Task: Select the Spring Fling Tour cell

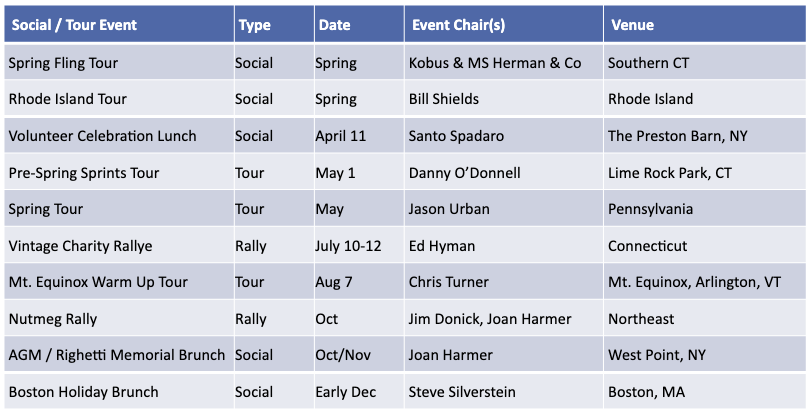Action: pyautogui.click(x=64, y=63)
